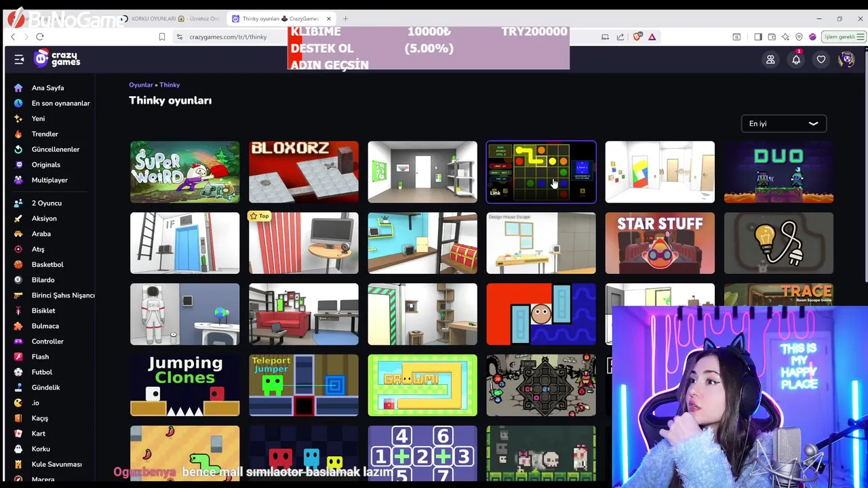Open the En iyi sort dropdown
The image size is (868, 488).
point(783,123)
